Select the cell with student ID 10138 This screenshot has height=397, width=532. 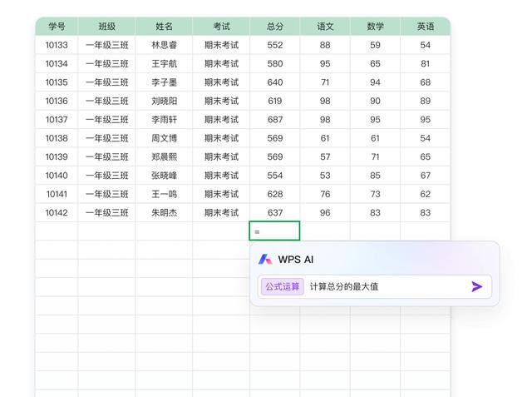pyautogui.click(x=57, y=138)
